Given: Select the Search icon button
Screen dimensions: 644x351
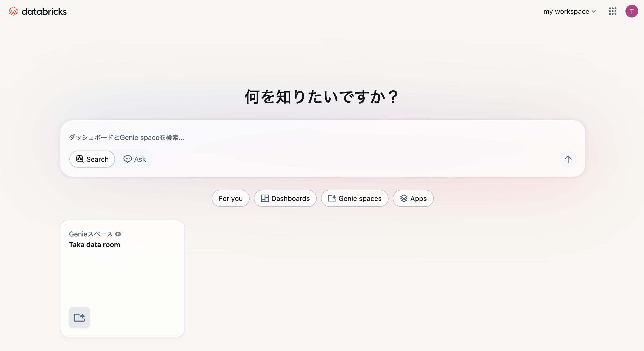Looking at the screenshot, I should tap(80, 159).
